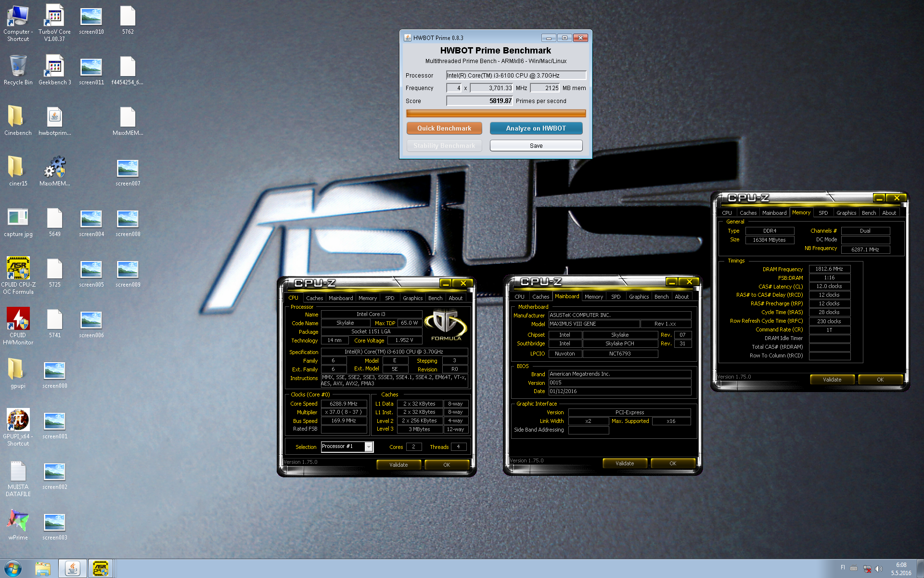The width and height of the screenshot is (924, 578).
Task: Open About tab in CPU-Z Memory window
Action: [889, 213]
